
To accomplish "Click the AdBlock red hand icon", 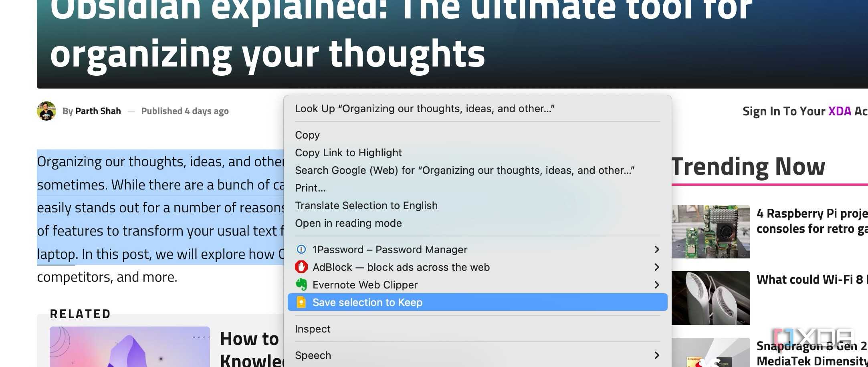I will tap(301, 267).
